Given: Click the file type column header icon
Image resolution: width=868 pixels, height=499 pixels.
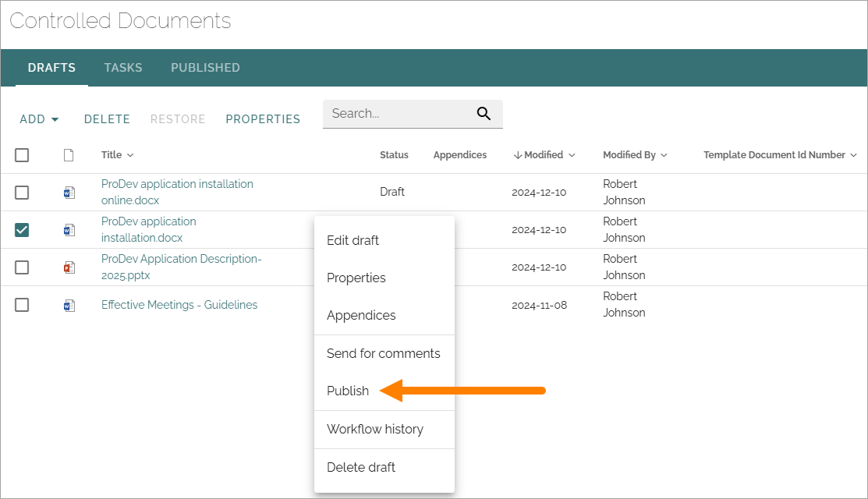Looking at the screenshot, I should [69, 155].
